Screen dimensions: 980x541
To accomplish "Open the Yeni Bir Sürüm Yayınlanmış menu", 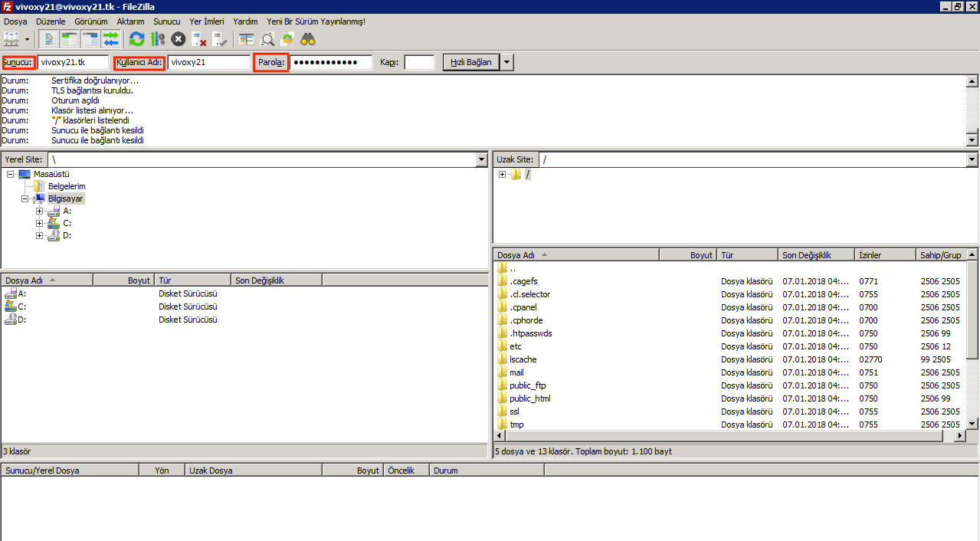I will coord(316,21).
